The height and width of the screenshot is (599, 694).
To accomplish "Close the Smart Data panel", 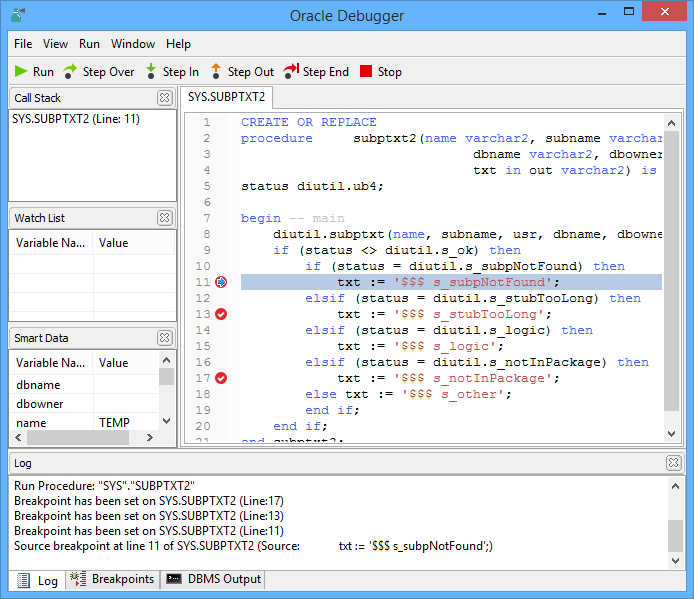I will (165, 338).
